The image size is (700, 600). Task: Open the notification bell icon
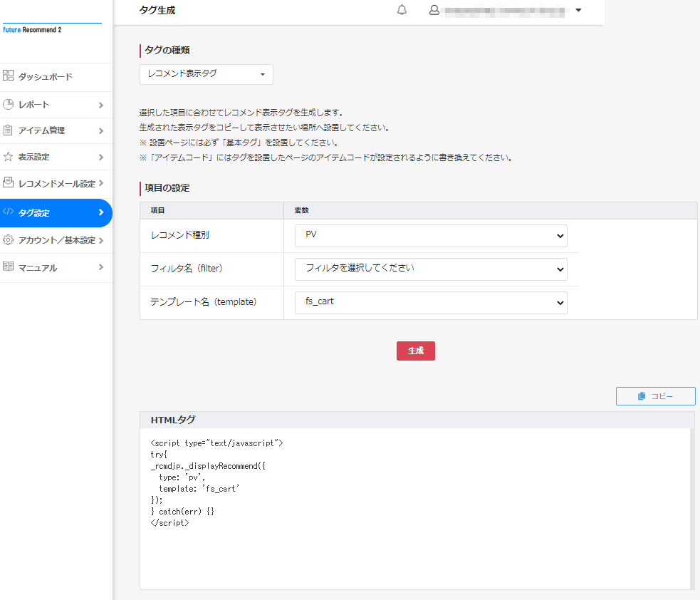click(x=402, y=10)
